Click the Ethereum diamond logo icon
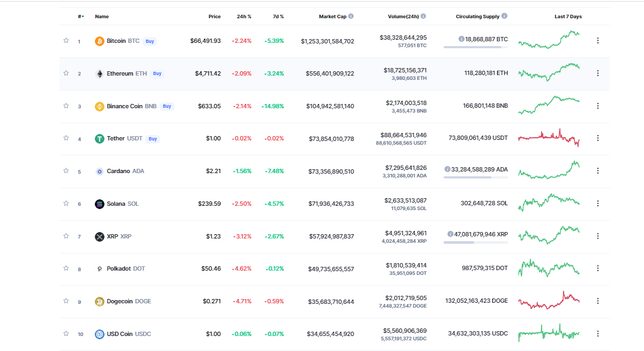The width and height of the screenshot is (644, 351). point(99,73)
